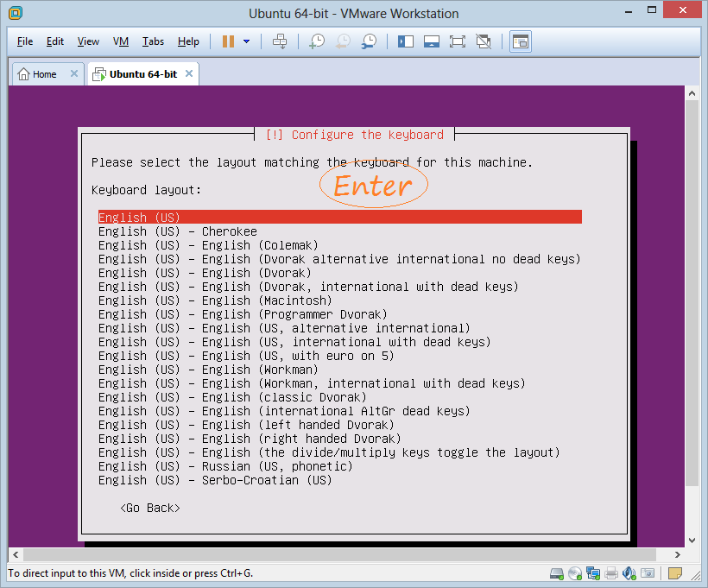Select the English (US) keyboard layout
Viewport: 708px width, 588px height.
pos(340,218)
